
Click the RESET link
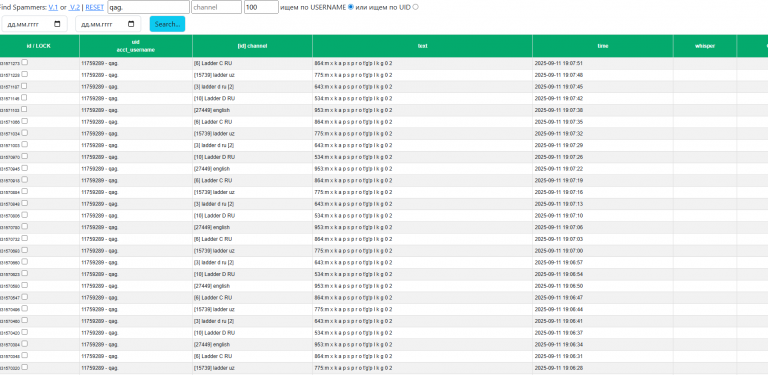click(95, 7)
